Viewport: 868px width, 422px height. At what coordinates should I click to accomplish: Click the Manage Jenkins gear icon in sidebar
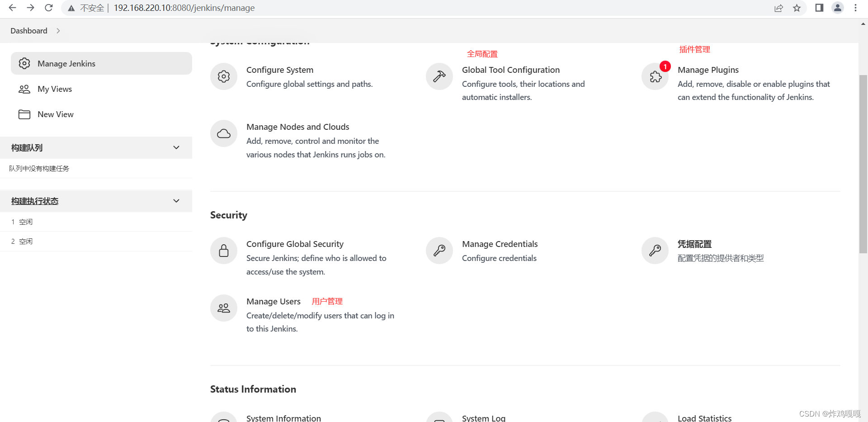(x=24, y=63)
